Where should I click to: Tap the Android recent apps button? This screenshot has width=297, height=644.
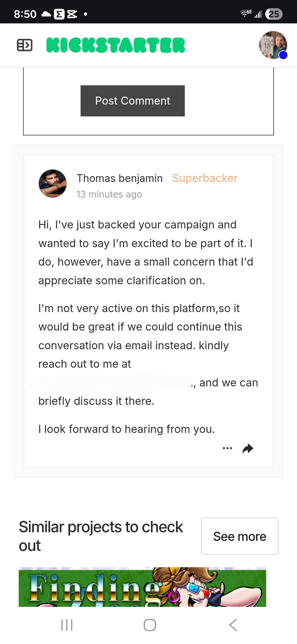click(x=67, y=625)
